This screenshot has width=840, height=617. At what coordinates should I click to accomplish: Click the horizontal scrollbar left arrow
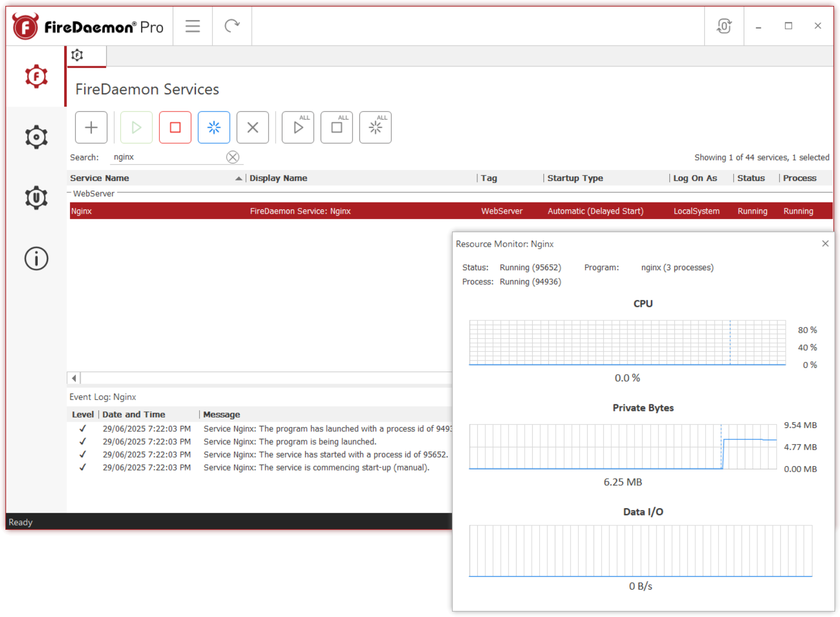(x=74, y=378)
